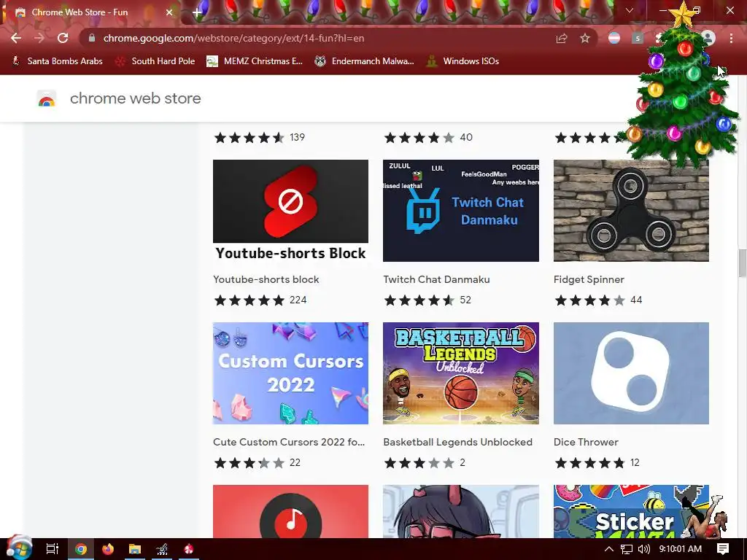Show hidden system tray icons

(608, 549)
